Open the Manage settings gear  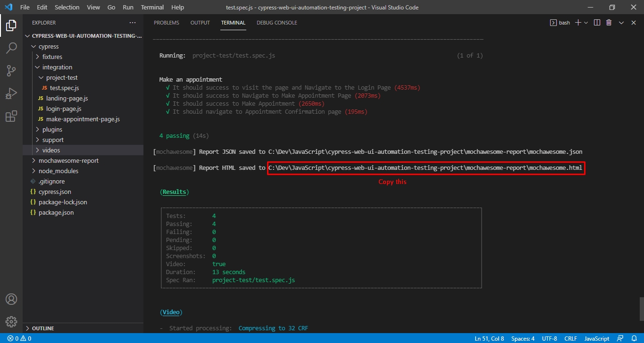(11, 321)
